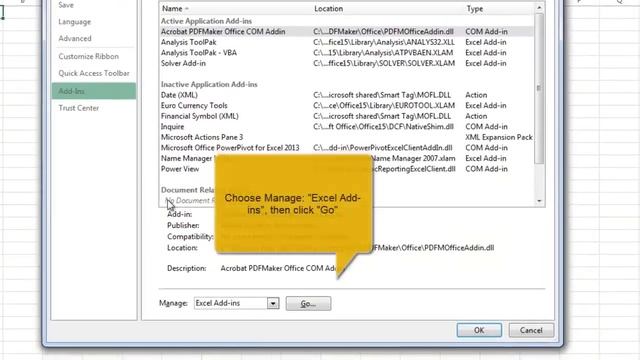Image resolution: width=640 pixels, height=360 pixels.
Task: Select the Add-Ins category
Action: coord(94,91)
